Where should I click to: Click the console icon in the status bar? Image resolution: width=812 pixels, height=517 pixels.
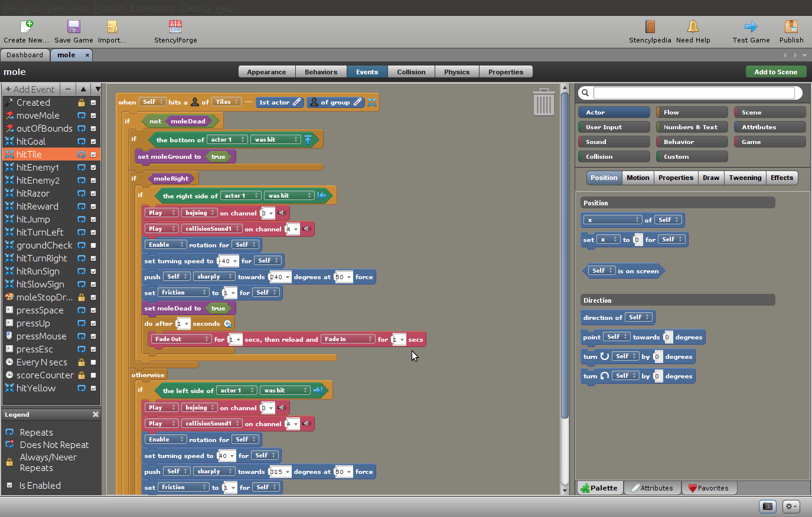click(x=767, y=506)
